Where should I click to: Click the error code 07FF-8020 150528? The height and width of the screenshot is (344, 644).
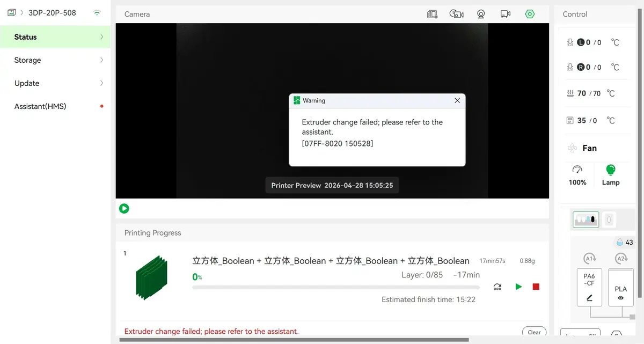pos(338,143)
